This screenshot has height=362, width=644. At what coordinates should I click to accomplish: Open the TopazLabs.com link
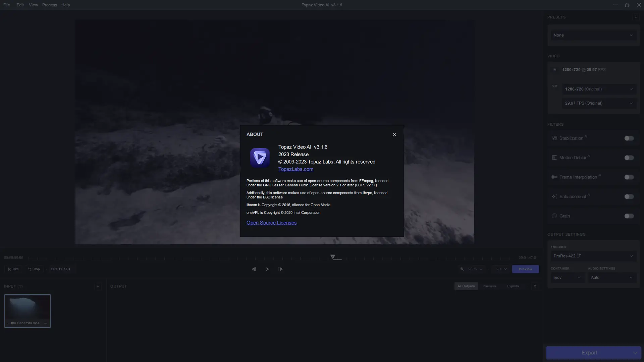(x=296, y=169)
